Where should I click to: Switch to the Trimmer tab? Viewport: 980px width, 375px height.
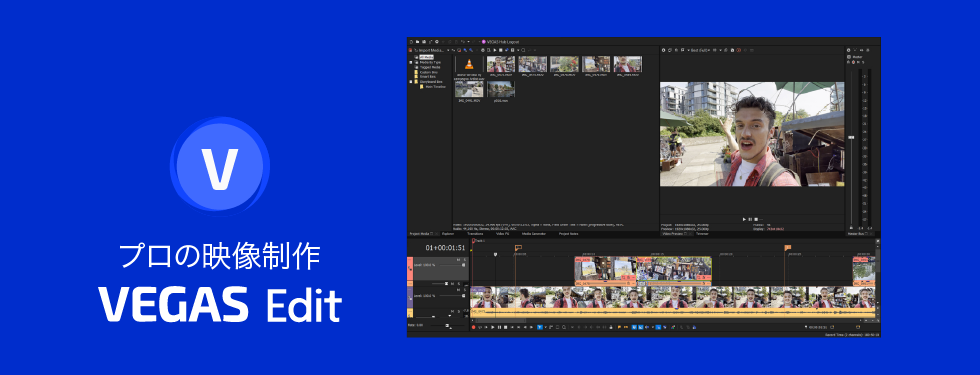point(702,234)
